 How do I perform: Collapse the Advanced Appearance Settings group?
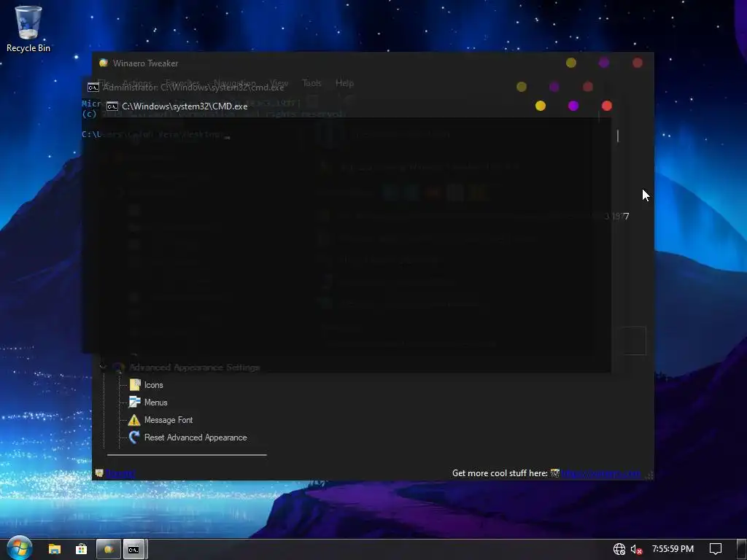[x=103, y=367]
